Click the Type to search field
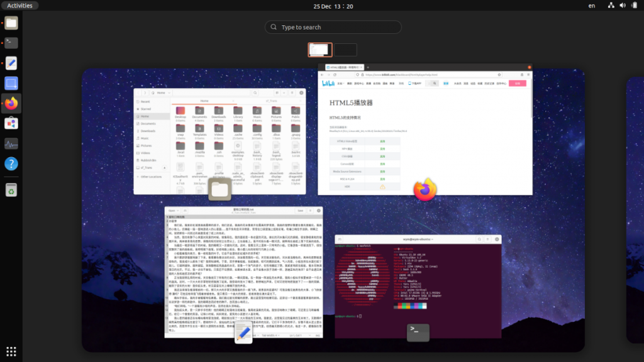 pos(333,27)
